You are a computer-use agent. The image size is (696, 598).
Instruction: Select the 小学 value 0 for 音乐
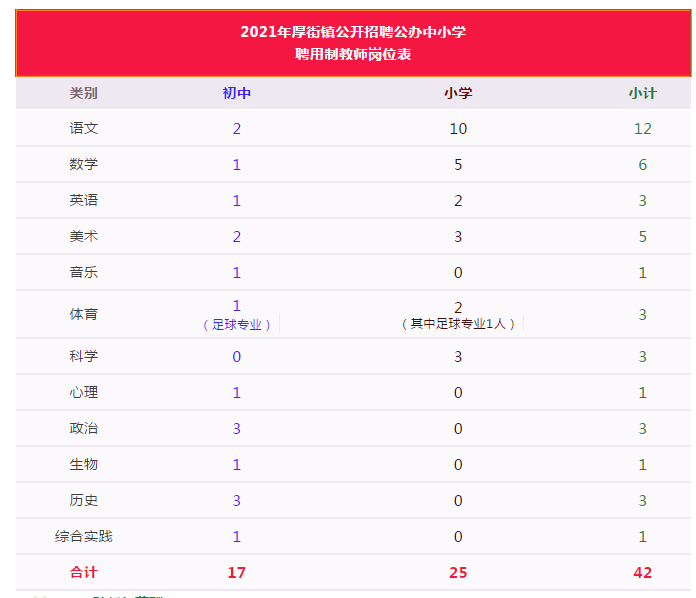coord(458,273)
